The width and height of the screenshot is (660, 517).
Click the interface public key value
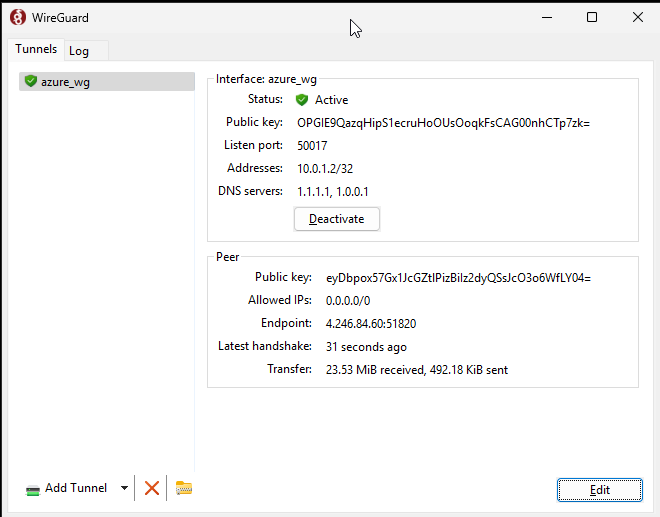444,123
